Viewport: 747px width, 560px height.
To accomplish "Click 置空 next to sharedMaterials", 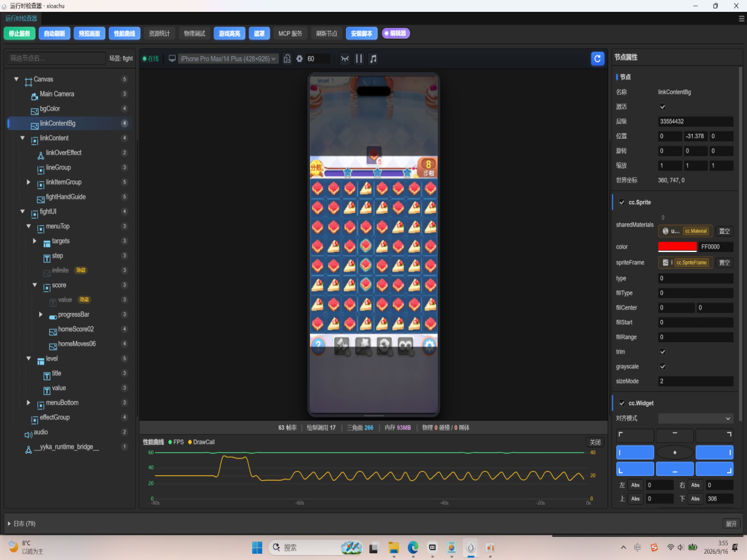I will (724, 231).
